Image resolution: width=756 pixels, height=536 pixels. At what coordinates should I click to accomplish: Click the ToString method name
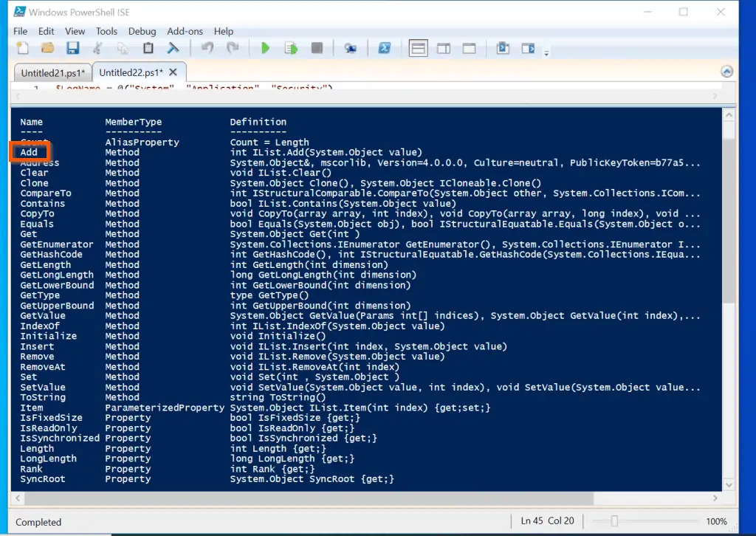pos(42,397)
